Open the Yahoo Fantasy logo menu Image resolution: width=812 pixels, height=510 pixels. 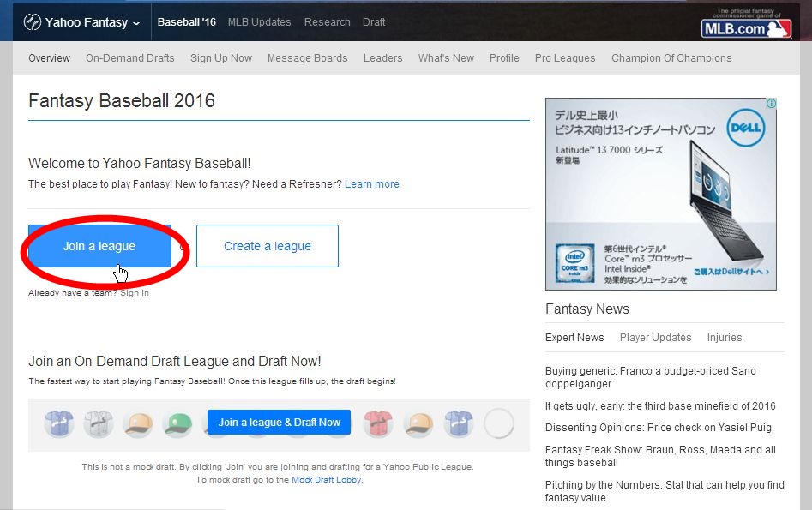[81, 22]
